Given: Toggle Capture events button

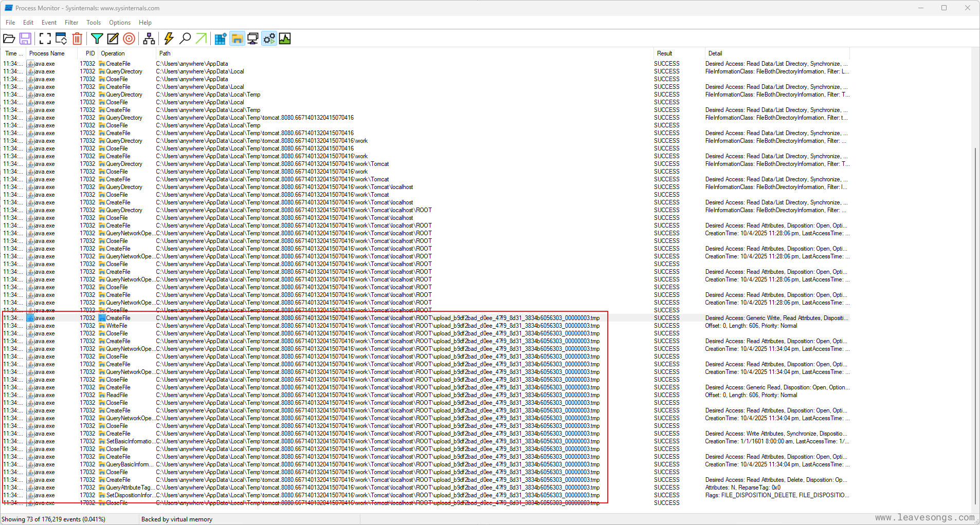Looking at the screenshot, I should [45, 39].
